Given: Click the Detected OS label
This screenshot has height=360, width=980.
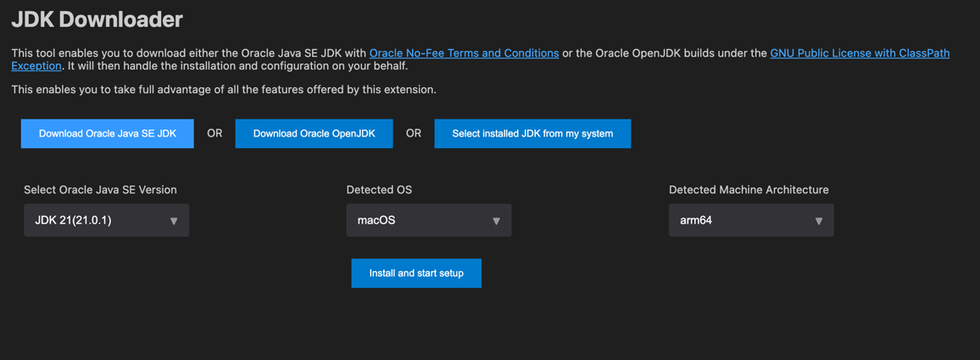Looking at the screenshot, I should (379, 190).
